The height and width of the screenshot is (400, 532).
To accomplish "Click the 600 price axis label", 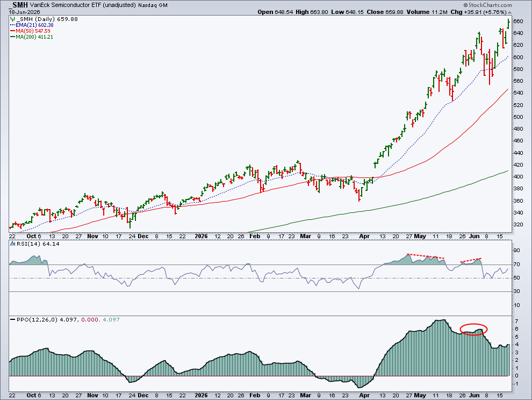I will [518, 58].
